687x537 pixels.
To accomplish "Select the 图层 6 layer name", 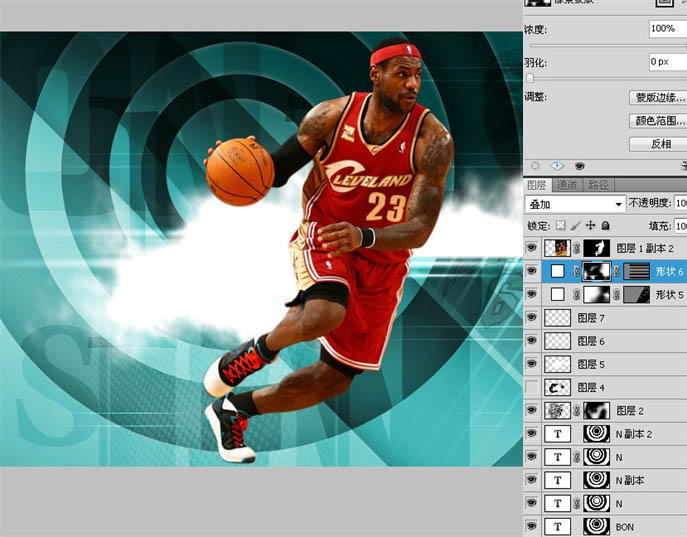I will tap(591, 341).
